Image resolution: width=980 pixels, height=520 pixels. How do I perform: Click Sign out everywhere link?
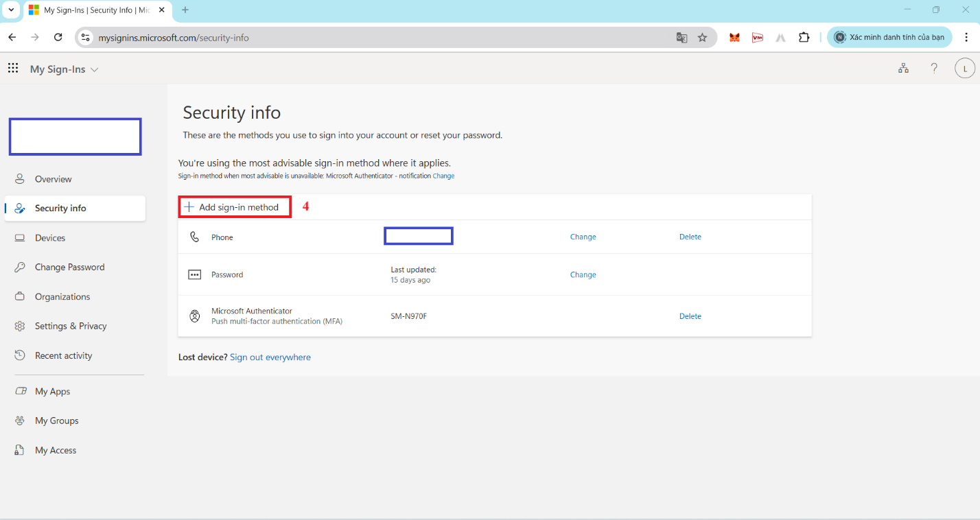tap(270, 357)
